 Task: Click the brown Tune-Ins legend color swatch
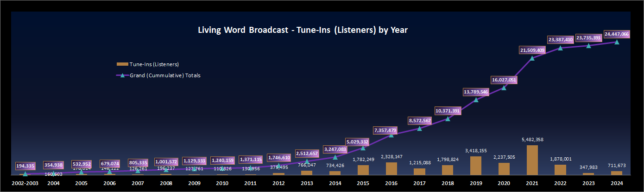coord(122,64)
